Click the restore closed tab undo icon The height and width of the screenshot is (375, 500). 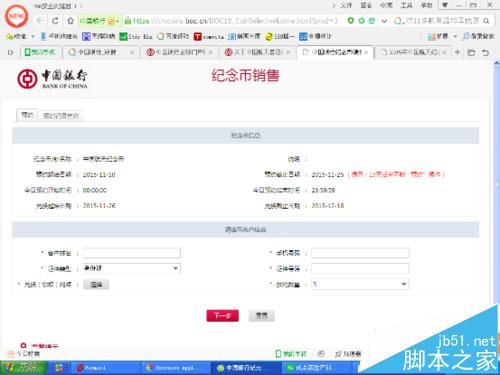tap(486, 52)
